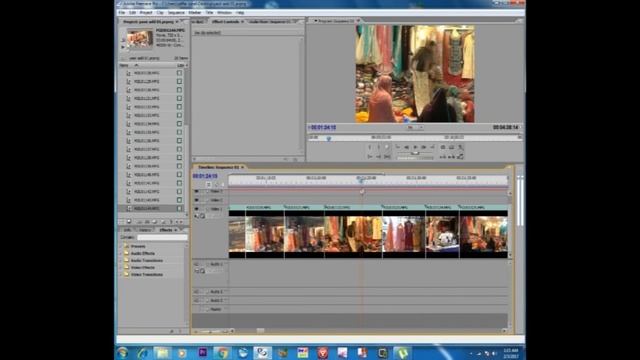Select the Timeline Sequence 01 tab
Image resolution: width=640 pixels, height=360 pixels.
[x=218, y=167]
